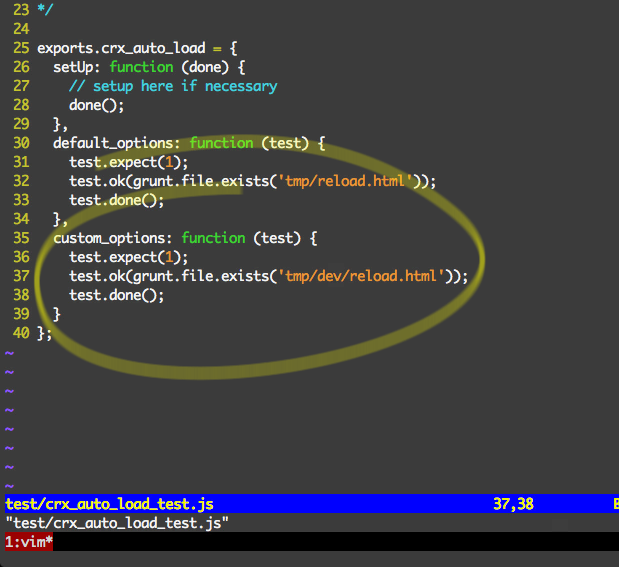619x567 pixels.
Task: Click line number 29 in the gutter
Action: (21, 124)
